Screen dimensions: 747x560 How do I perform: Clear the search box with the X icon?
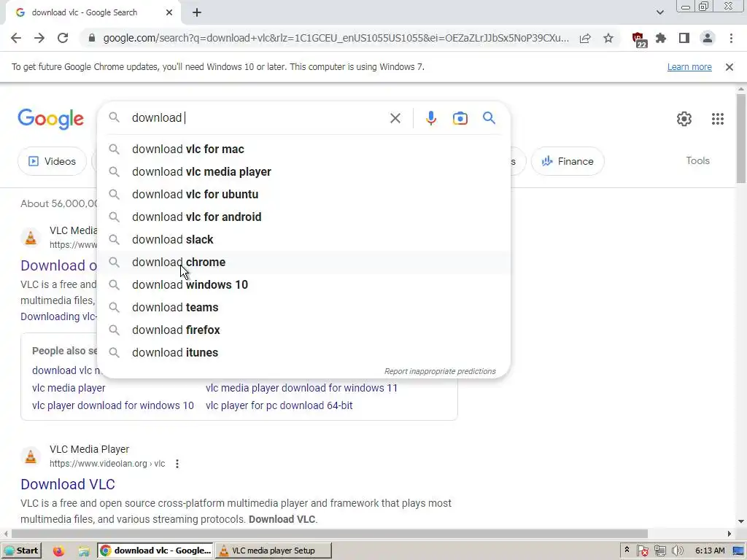[395, 118]
